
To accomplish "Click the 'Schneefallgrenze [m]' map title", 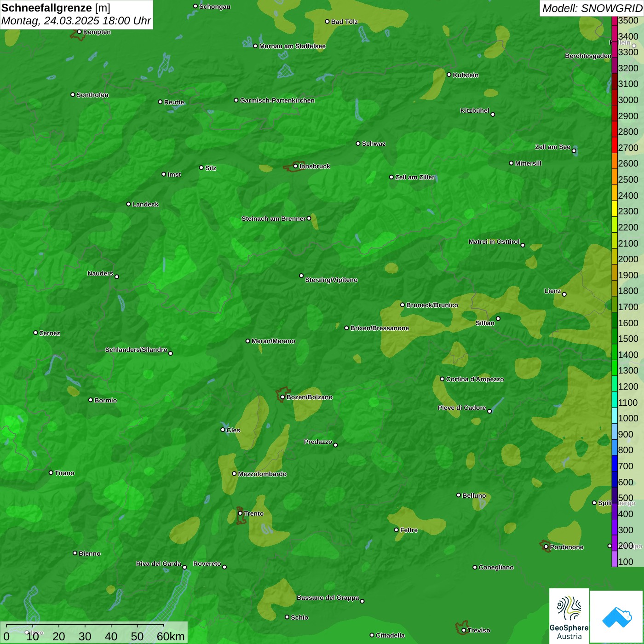I will (x=56, y=8).
